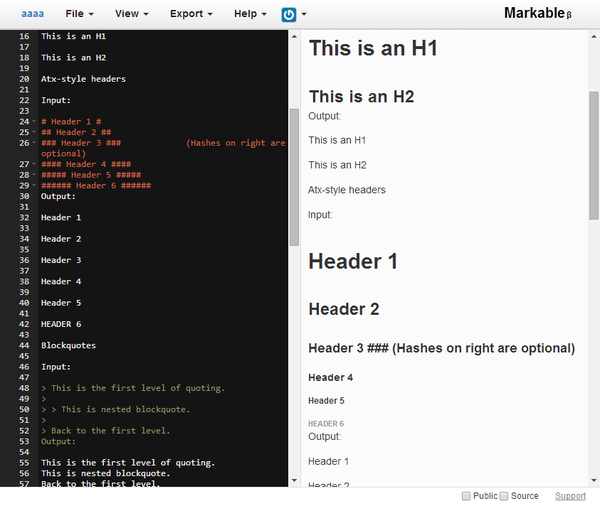Click preview heading 'This is an H2'
The image size is (600, 506).
coord(362,96)
